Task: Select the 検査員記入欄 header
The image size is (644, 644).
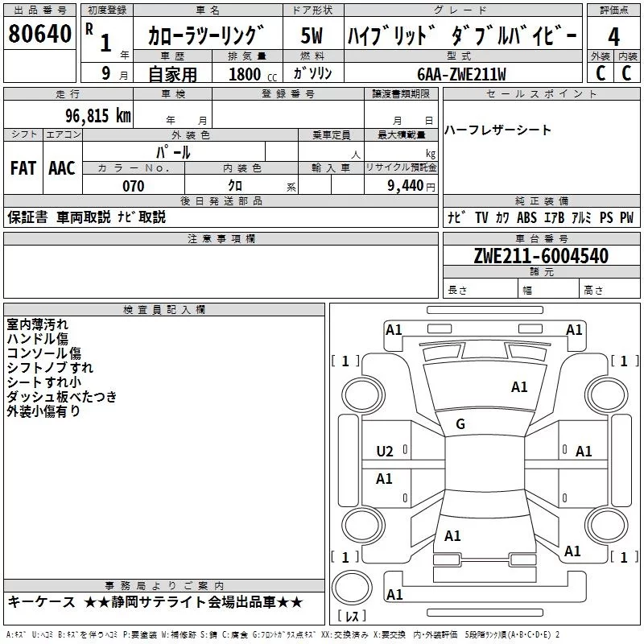Action: click(x=164, y=310)
